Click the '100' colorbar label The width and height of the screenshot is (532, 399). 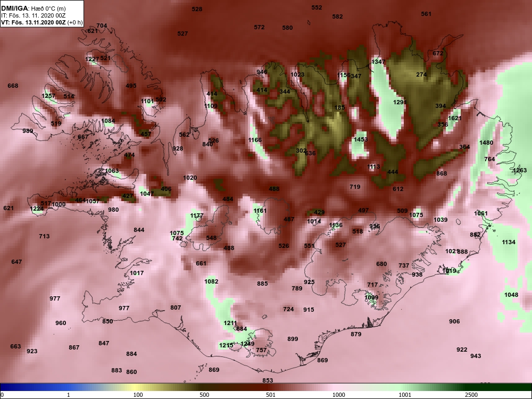coord(138,395)
